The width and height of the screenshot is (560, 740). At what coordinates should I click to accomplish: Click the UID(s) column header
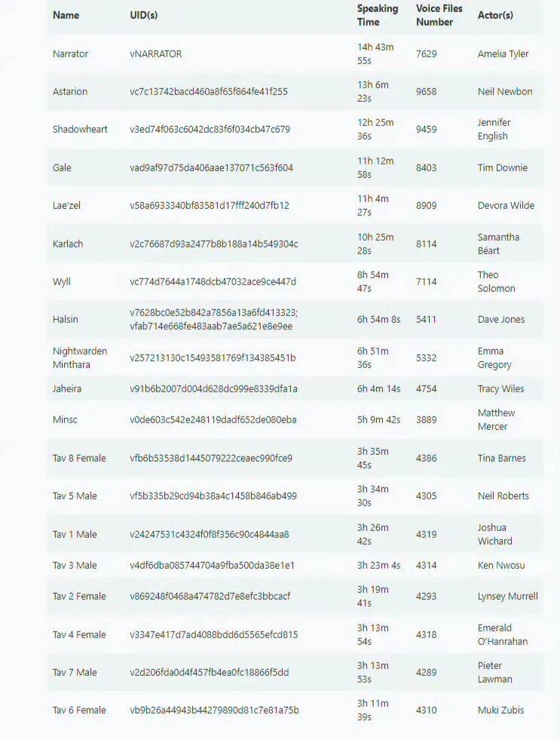click(143, 15)
